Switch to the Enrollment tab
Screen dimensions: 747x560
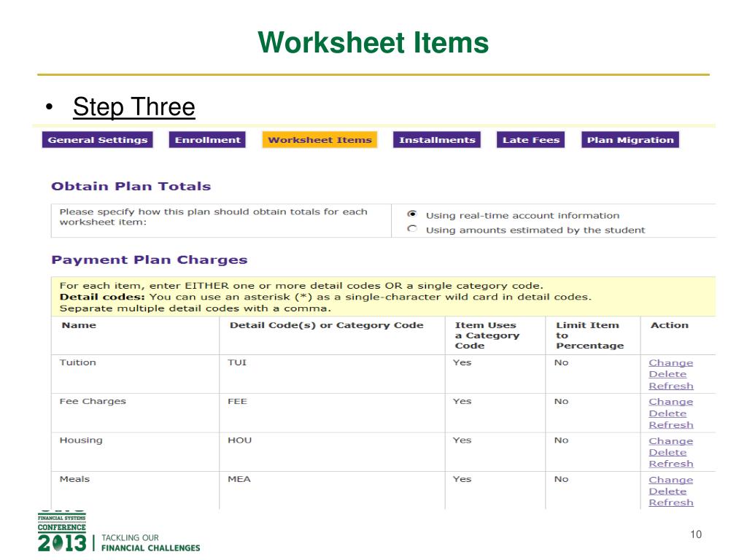[x=207, y=139]
